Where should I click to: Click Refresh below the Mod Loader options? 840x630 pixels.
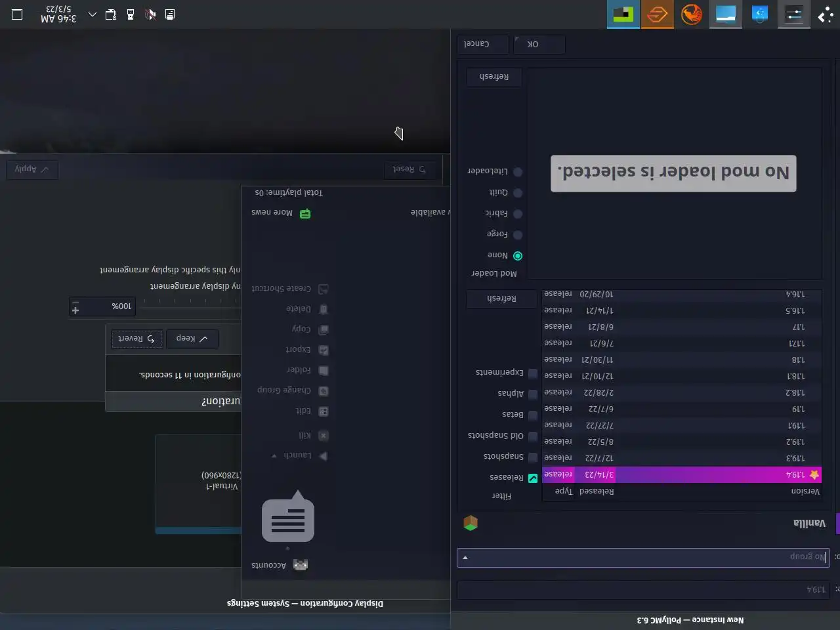494,77
